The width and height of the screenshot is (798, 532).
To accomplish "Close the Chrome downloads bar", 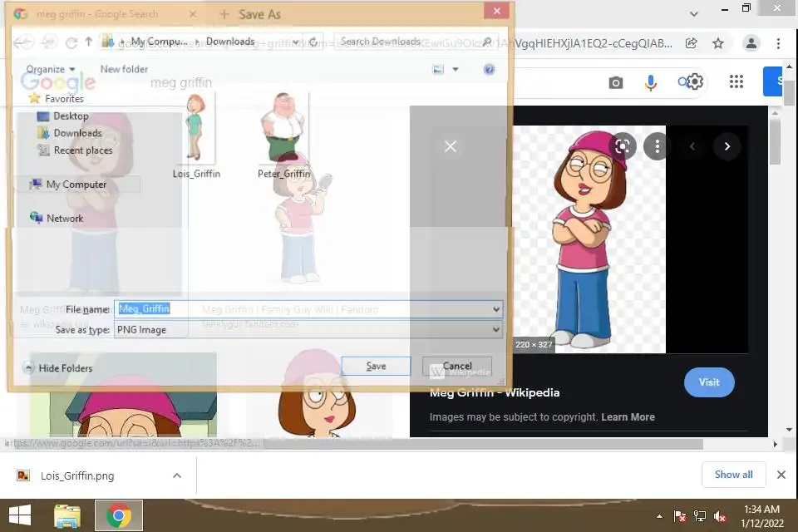I will 781,475.
